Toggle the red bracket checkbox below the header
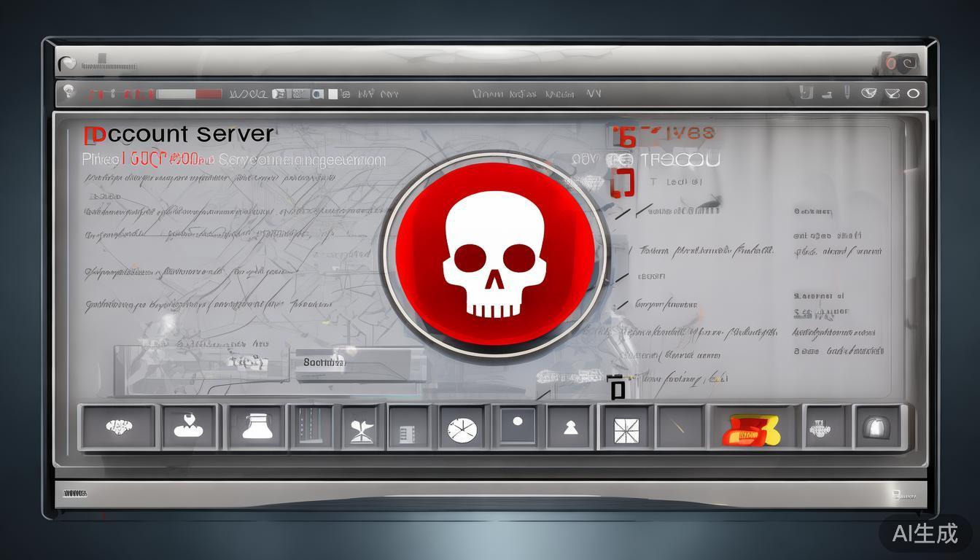 (623, 183)
